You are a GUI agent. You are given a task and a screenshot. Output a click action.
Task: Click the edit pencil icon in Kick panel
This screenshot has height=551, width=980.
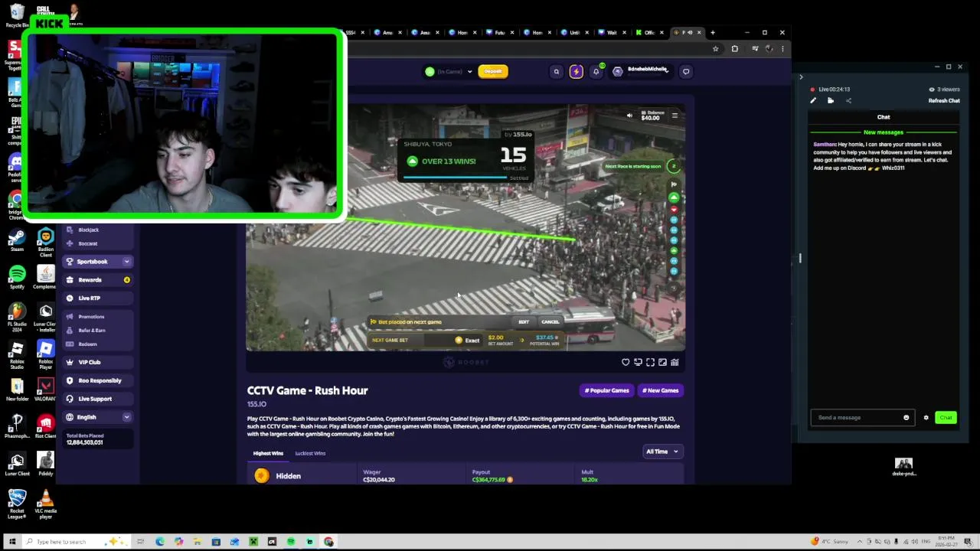click(813, 101)
